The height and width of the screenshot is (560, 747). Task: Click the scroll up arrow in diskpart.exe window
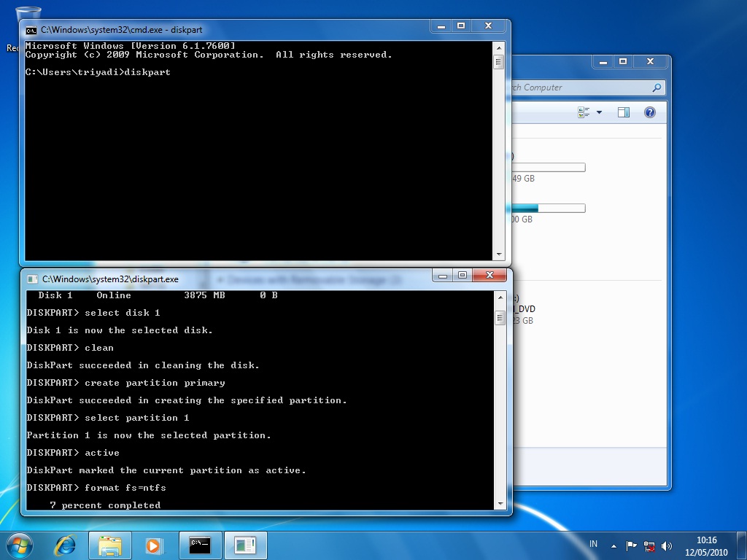pyautogui.click(x=500, y=297)
